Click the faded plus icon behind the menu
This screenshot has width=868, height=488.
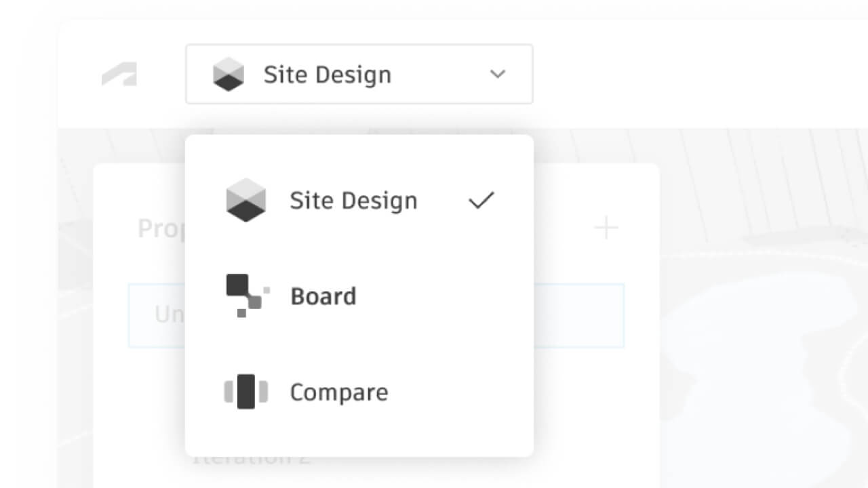coord(606,228)
